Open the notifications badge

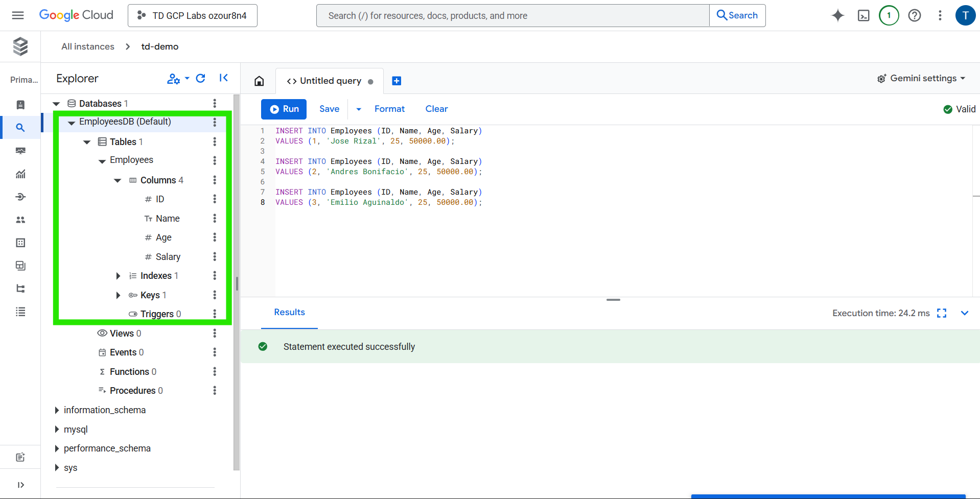click(889, 15)
